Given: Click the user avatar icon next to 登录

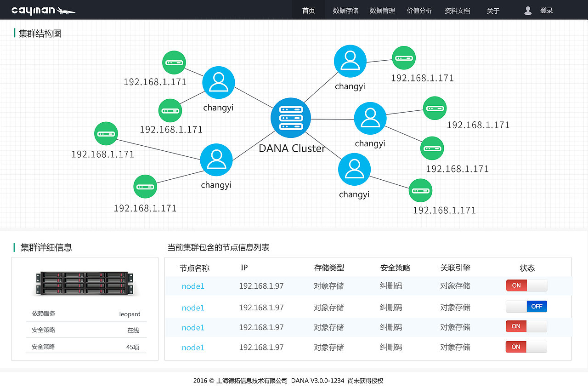Looking at the screenshot, I should [527, 10].
